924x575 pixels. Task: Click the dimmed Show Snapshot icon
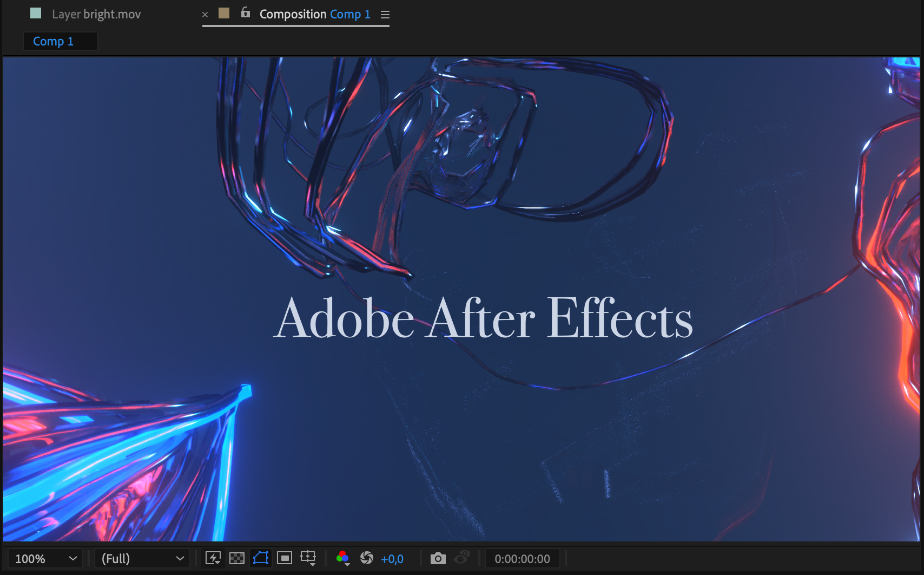tap(462, 558)
